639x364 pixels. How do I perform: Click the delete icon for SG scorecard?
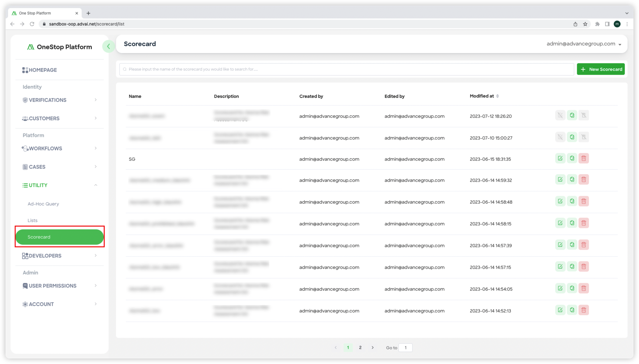[x=584, y=158]
